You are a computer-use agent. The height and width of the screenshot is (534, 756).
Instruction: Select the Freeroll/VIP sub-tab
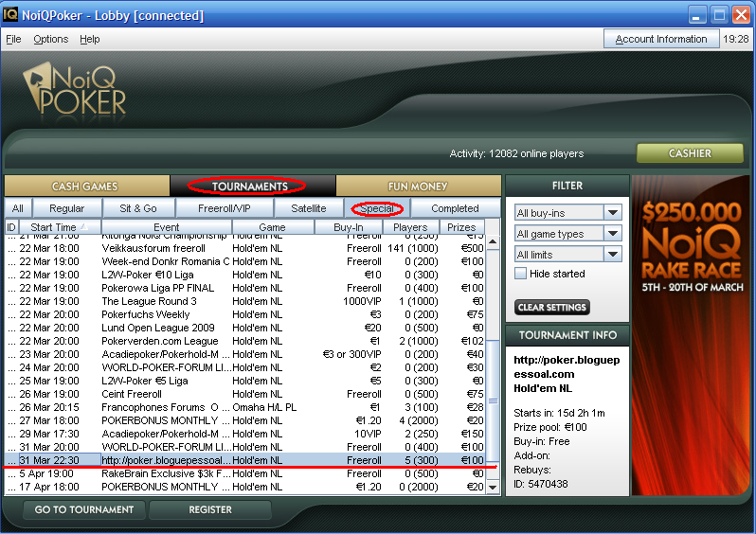(x=225, y=208)
